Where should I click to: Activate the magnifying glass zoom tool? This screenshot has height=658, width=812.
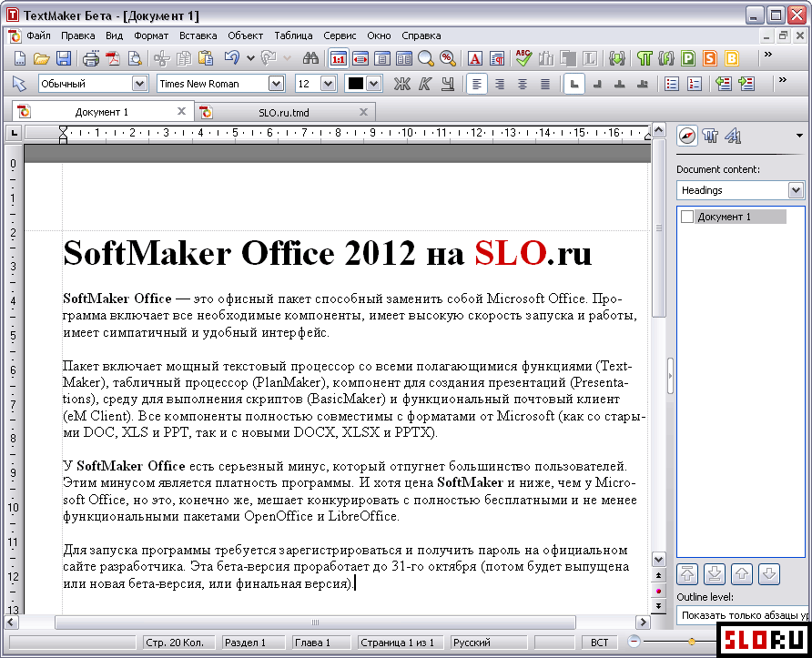[426, 58]
